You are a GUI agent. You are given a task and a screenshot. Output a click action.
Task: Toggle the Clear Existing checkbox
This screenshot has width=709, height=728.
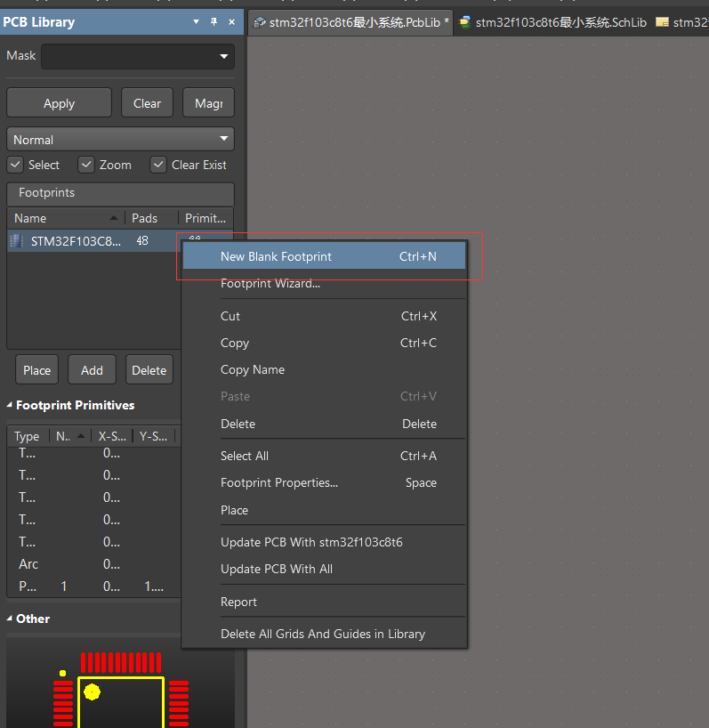[x=158, y=165]
